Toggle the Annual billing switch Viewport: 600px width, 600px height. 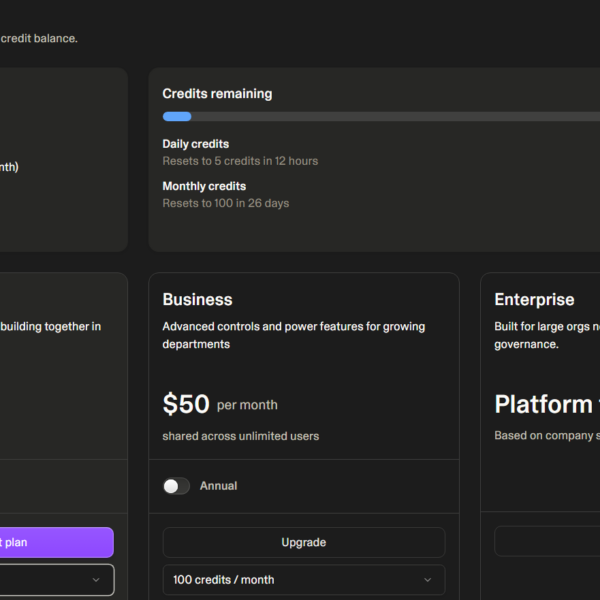(176, 486)
